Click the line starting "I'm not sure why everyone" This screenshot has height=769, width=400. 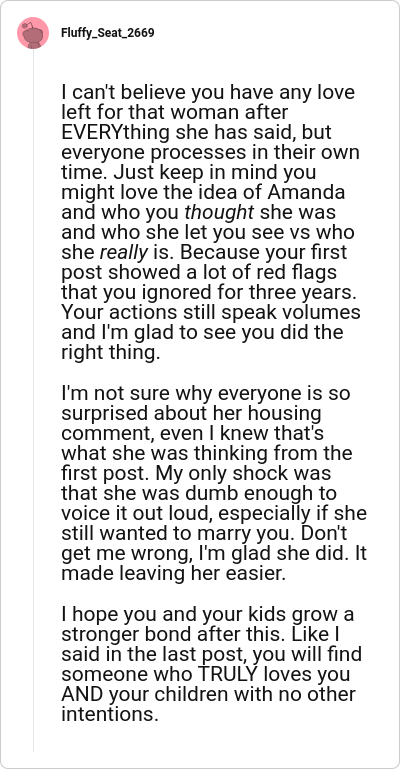point(206,394)
